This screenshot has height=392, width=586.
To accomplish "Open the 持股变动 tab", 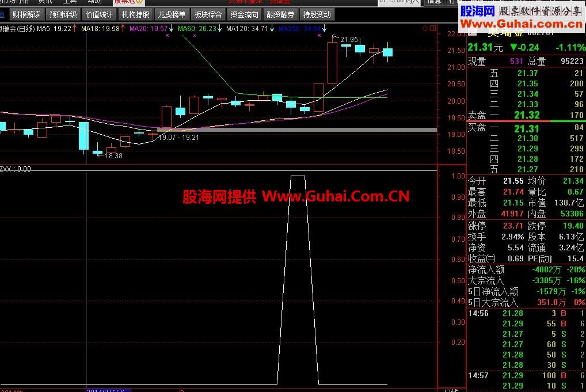I will 317,14.
